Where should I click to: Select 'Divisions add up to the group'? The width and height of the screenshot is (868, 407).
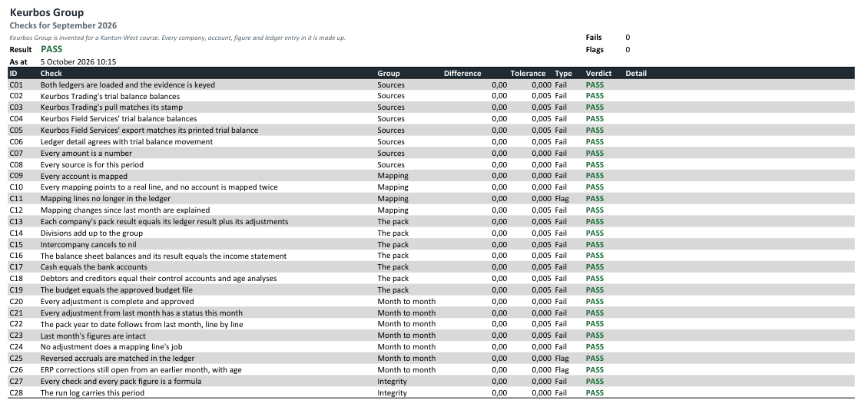coord(91,233)
